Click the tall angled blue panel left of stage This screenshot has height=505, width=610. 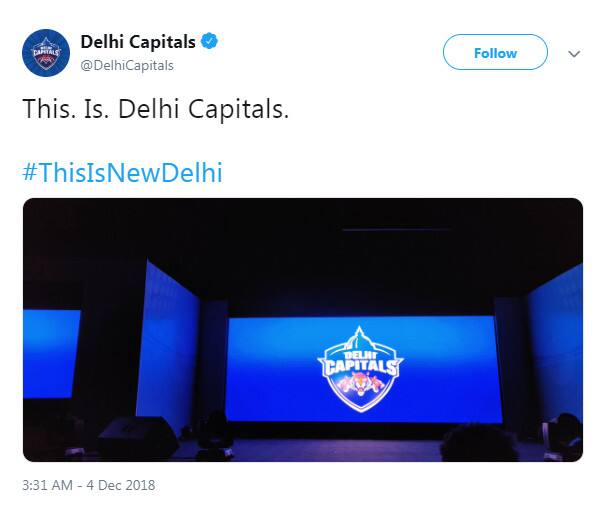pyautogui.click(x=168, y=342)
